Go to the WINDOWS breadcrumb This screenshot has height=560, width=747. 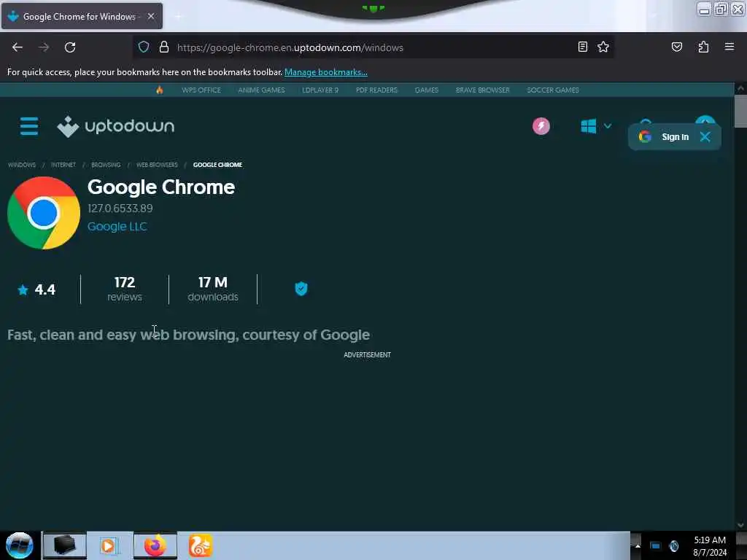pyautogui.click(x=22, y=165)
